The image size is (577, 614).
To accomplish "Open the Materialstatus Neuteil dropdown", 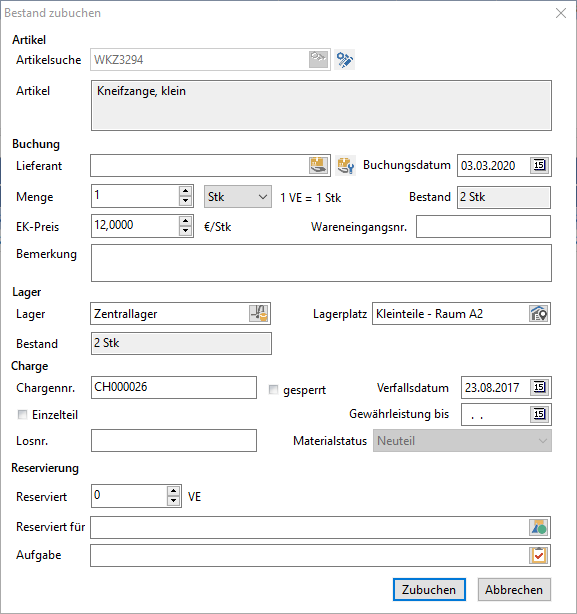I will tap(462, 441).
